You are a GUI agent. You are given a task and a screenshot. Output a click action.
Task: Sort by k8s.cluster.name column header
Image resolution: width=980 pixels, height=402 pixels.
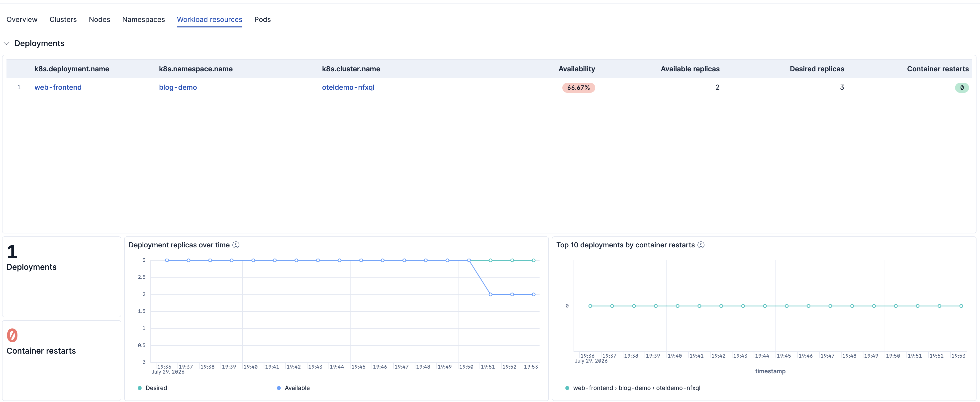pyautogui.click(x=351, y=69)
